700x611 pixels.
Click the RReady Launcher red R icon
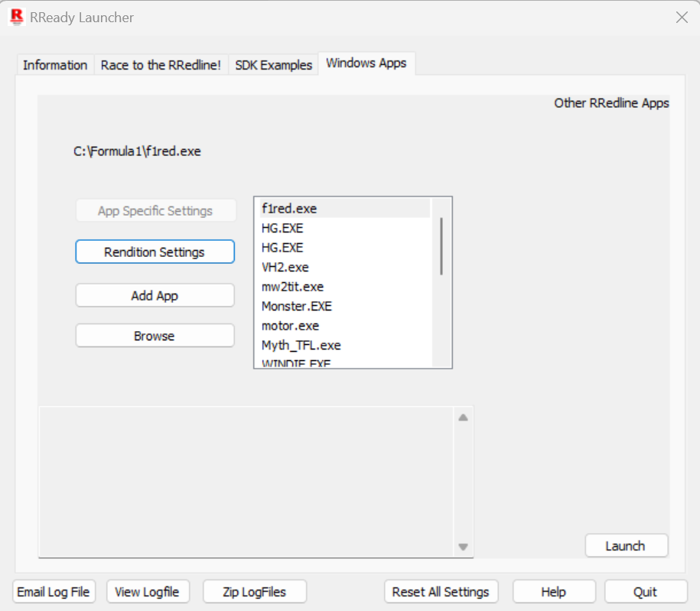click(x=17, y=17)
